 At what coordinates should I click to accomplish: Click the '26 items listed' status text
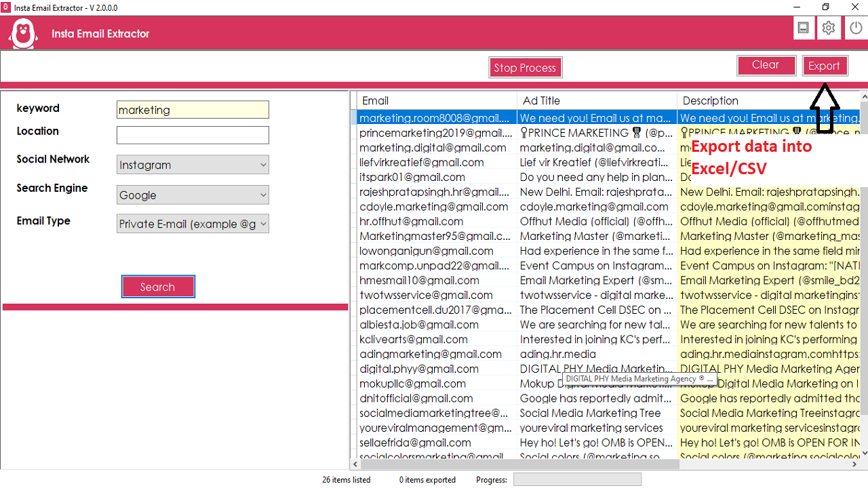(347, 480)
